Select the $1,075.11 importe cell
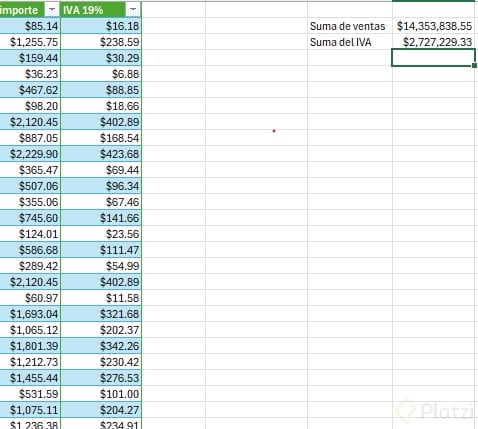This screenshot has height=429, width=478. (30, 410)
